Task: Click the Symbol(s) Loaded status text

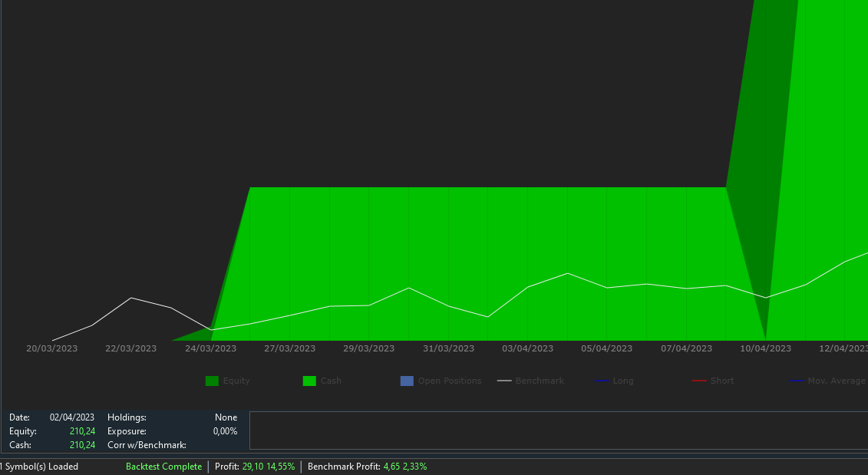Action: [x=40, y=467]
